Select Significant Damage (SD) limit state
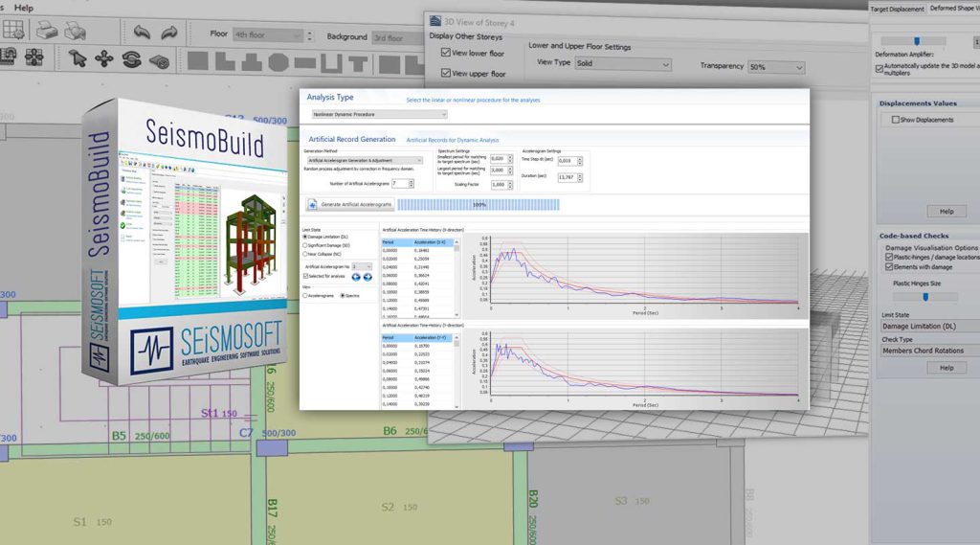 [305, 245]
